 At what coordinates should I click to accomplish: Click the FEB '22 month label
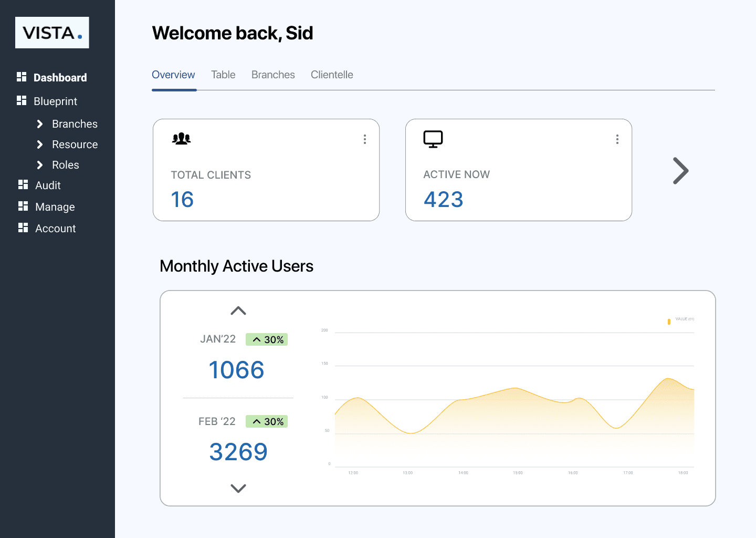tap(217, 421)
